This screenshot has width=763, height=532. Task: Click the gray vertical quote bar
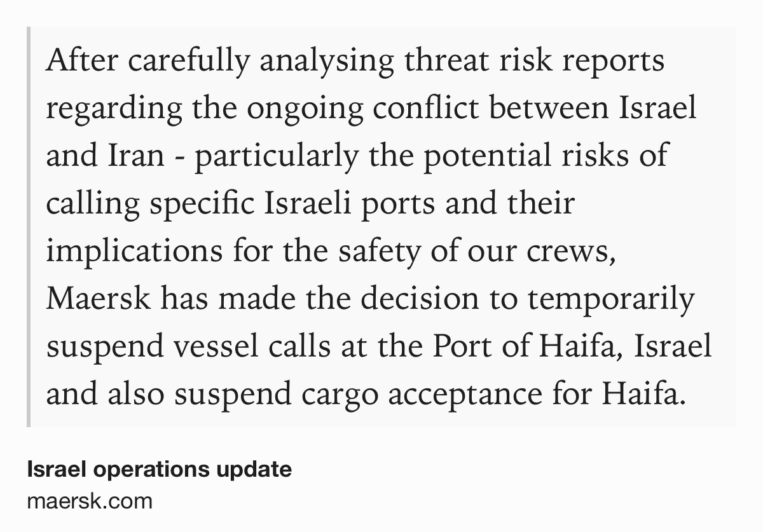[x=29, y=227]
